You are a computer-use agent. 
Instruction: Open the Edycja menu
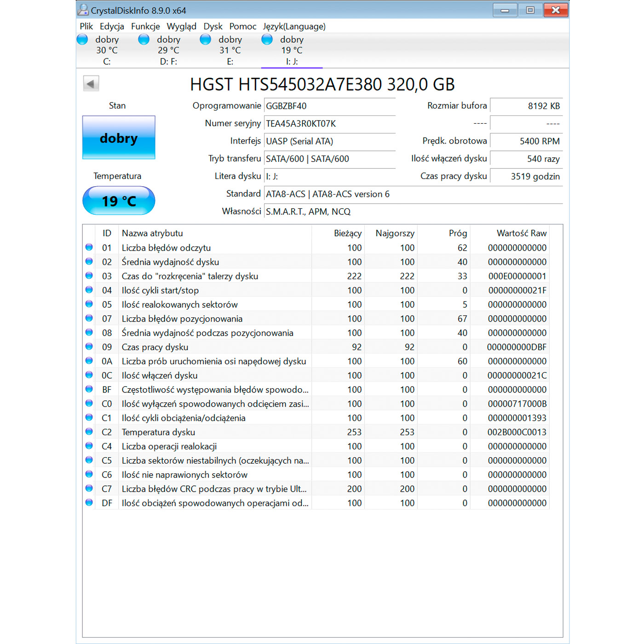112,26
